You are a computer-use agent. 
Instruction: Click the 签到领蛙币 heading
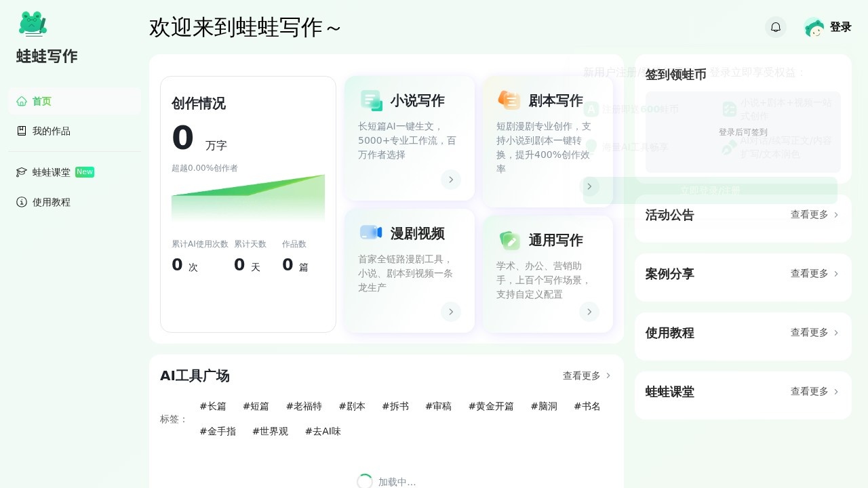coord(676,75)
